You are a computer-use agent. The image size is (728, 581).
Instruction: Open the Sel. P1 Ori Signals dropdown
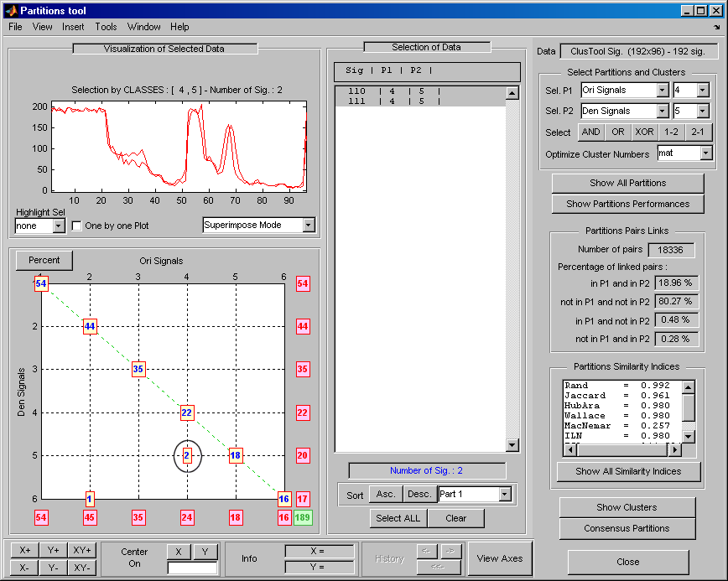tap(663, 90)
